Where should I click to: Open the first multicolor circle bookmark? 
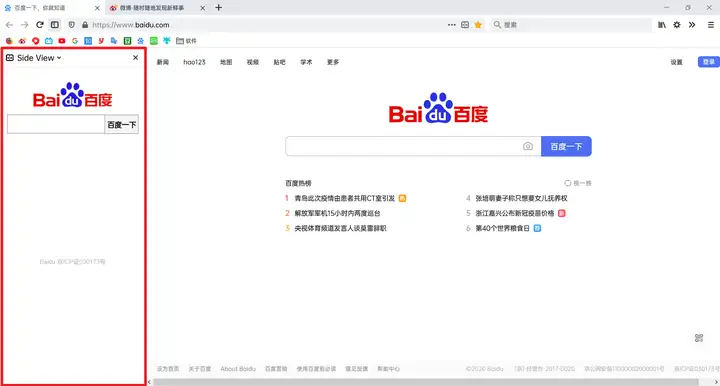(9, 41)
